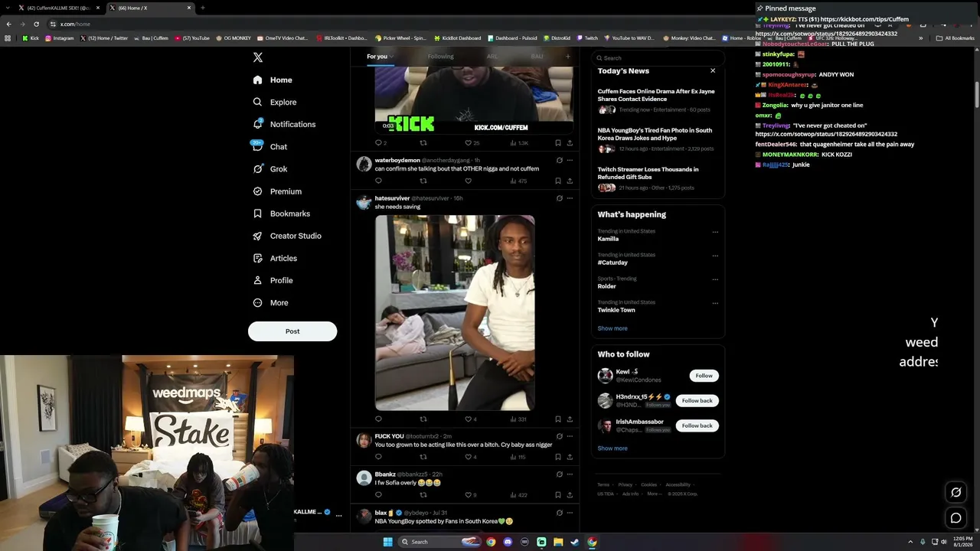Close the Today's News panel
The image size is (980, 551).
713,70
